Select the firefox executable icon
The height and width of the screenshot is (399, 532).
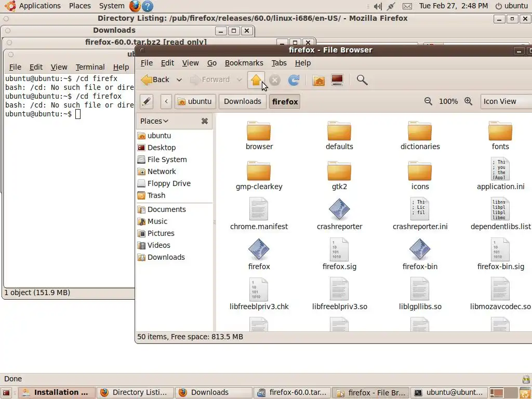tap(259, 249)
